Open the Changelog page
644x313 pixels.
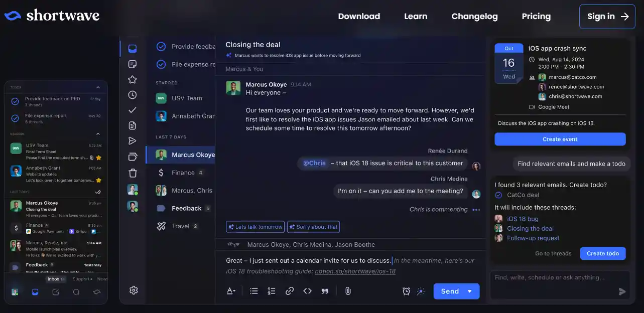pyautogui.click(x=474, y=16)
